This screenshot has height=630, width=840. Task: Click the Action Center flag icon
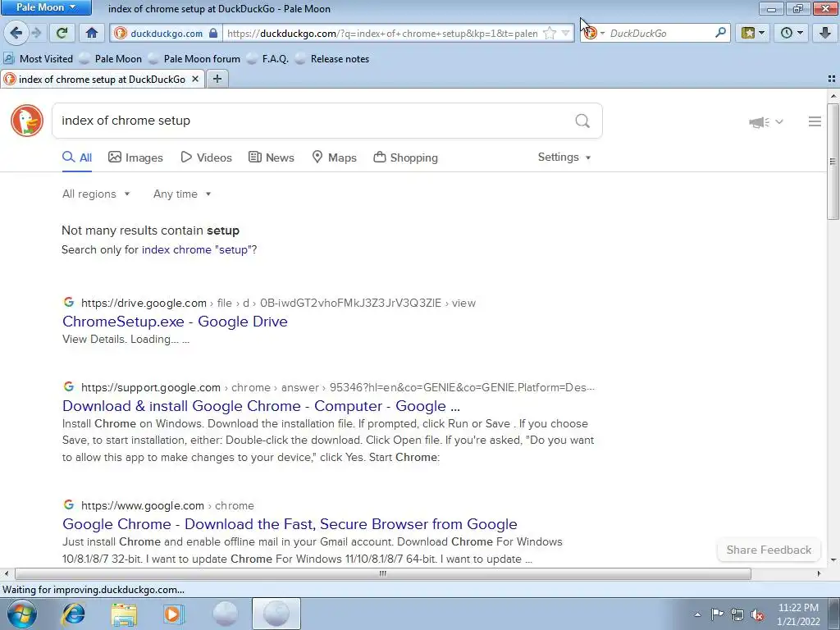click(717, 614)
